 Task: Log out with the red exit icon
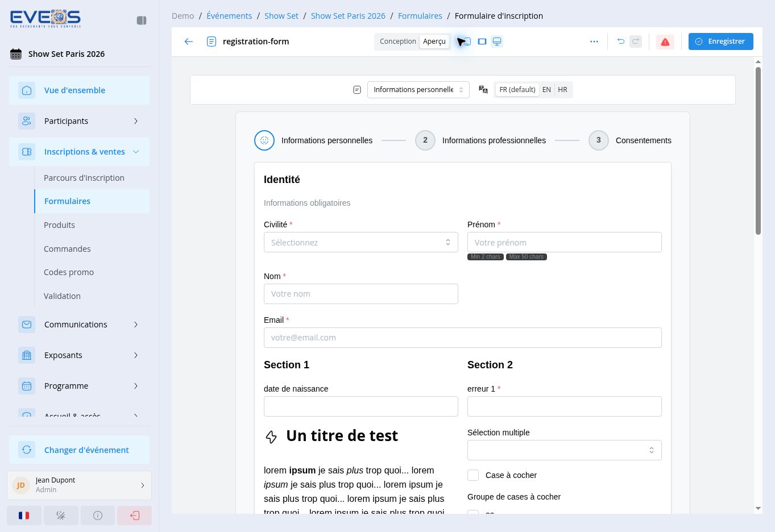[135, 516]
